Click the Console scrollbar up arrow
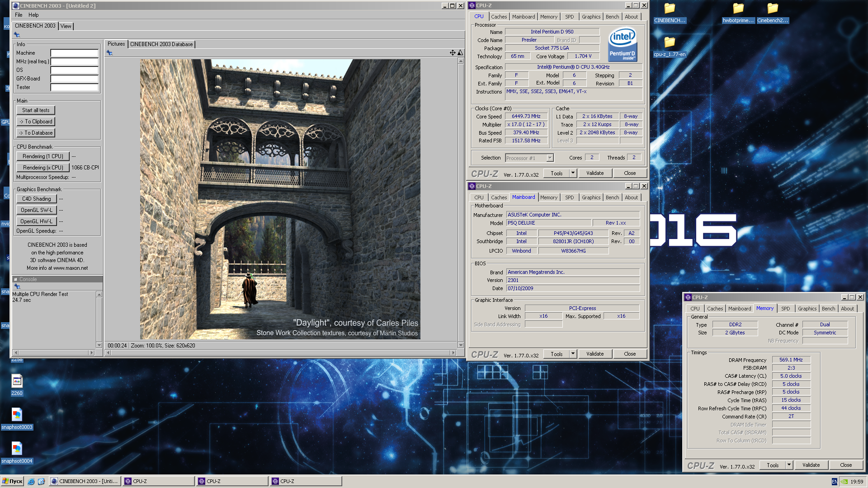This screenshot has width=868, height=488. (99, 295)
